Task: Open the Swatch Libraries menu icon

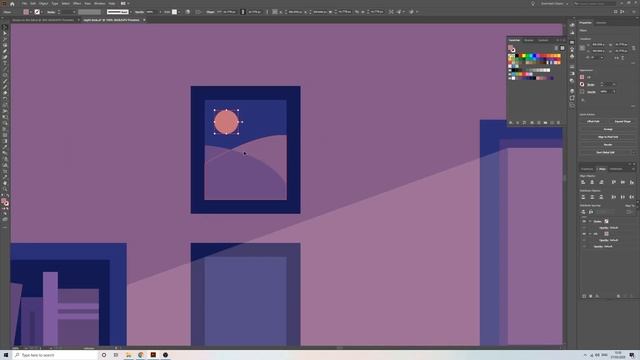Action: (x=511, y=122)
